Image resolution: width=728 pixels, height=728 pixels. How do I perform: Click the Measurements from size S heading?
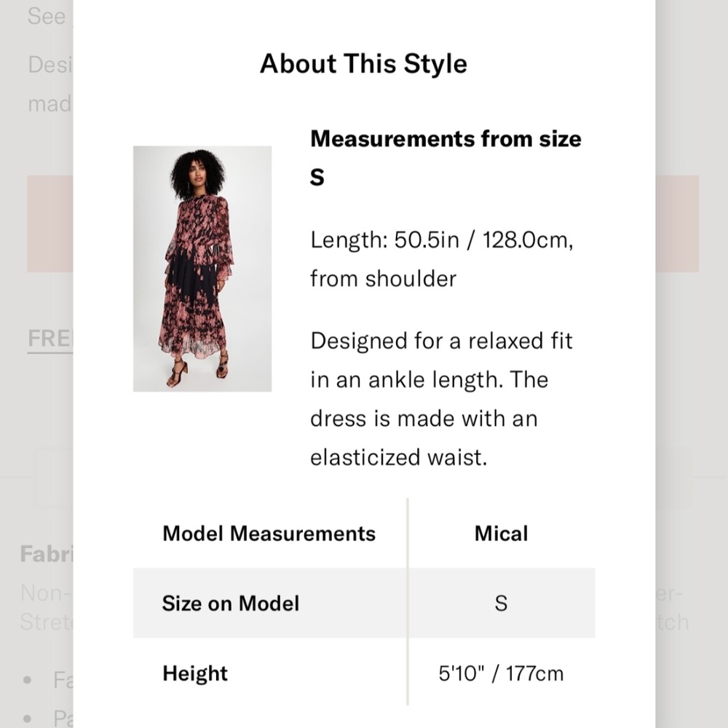(446, 158)
